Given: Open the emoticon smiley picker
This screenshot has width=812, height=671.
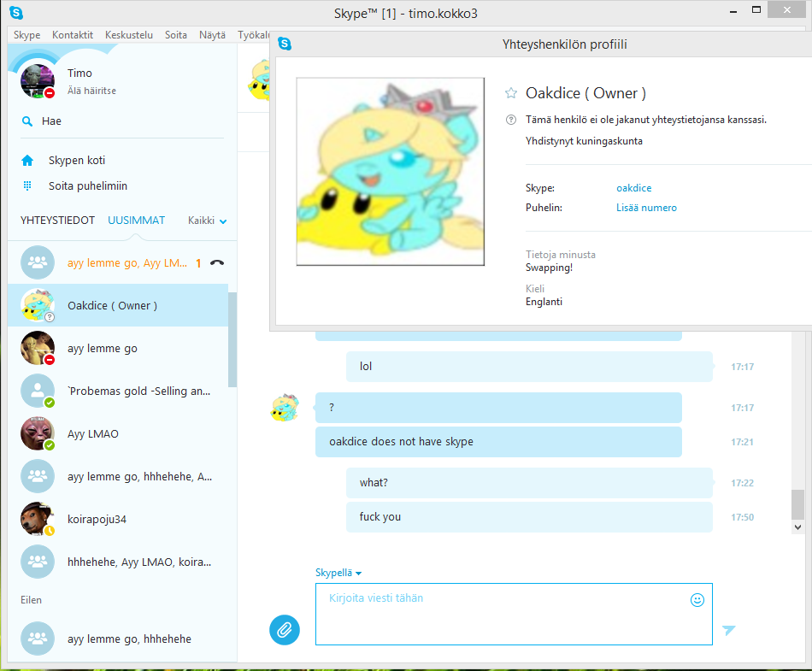Looking at the screenshot, I should point(697,599).
